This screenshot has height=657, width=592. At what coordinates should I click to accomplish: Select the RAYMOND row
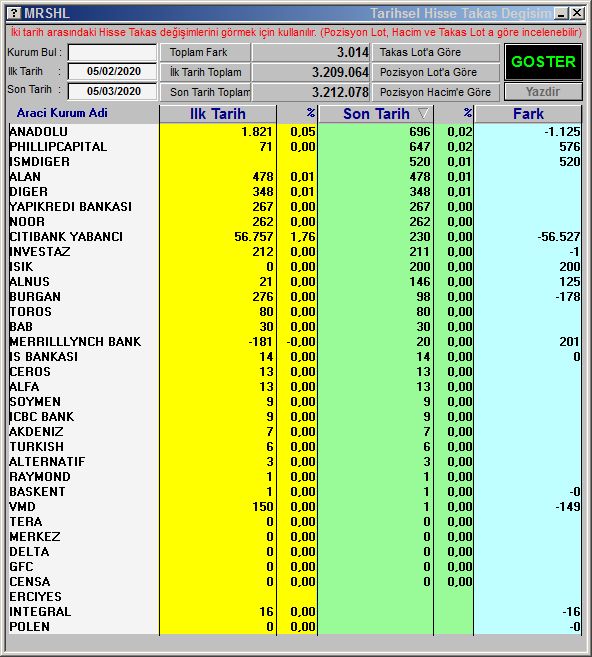(x=295, y=477)
